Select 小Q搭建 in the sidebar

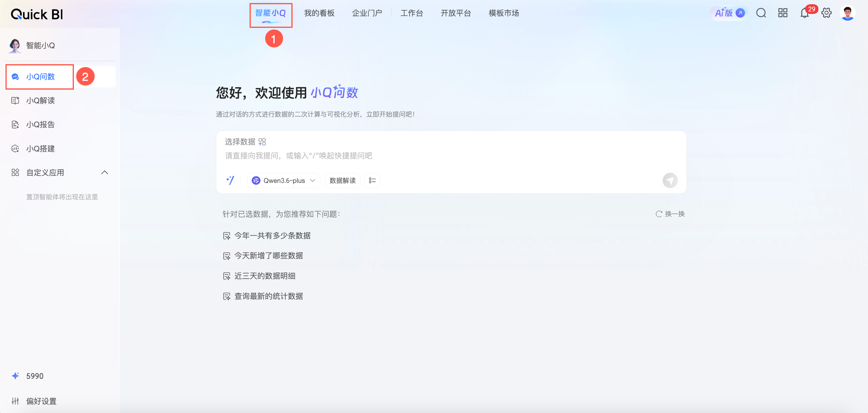pos(40,149)
